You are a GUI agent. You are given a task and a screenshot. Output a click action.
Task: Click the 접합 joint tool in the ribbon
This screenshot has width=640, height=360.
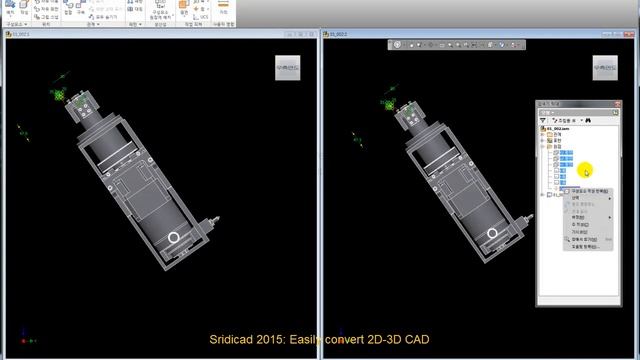[x=68, y=6]
